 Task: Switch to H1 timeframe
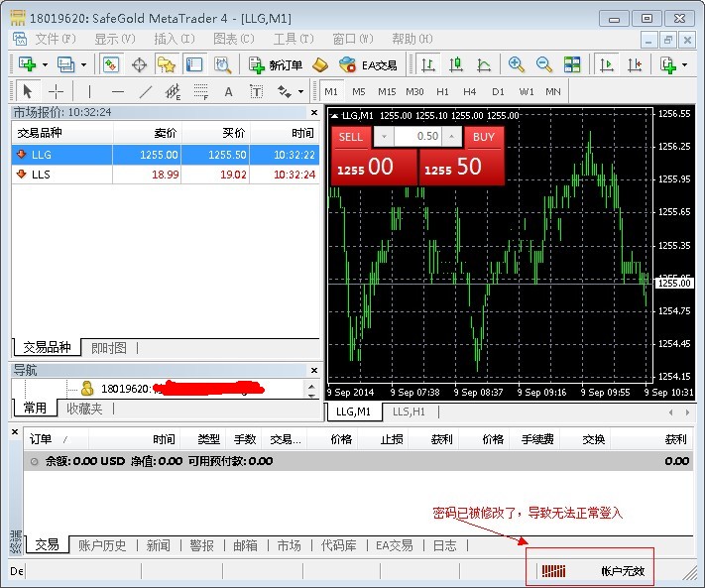442,91
